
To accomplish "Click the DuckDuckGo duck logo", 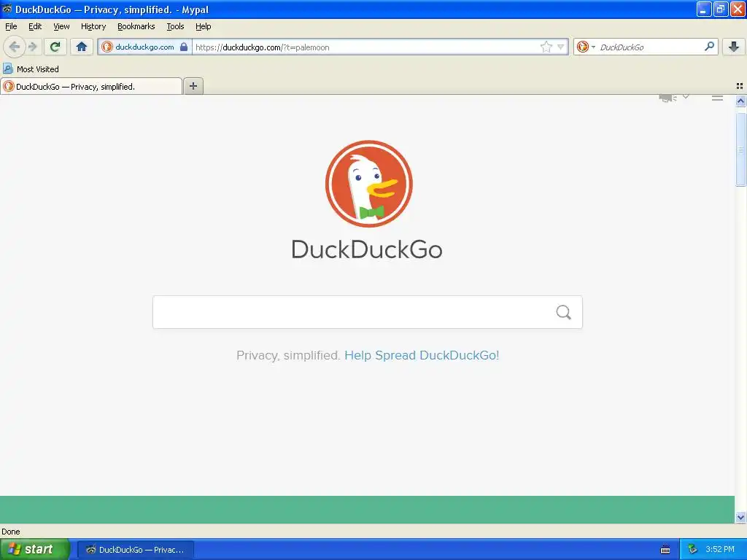I will pos(368,184).
